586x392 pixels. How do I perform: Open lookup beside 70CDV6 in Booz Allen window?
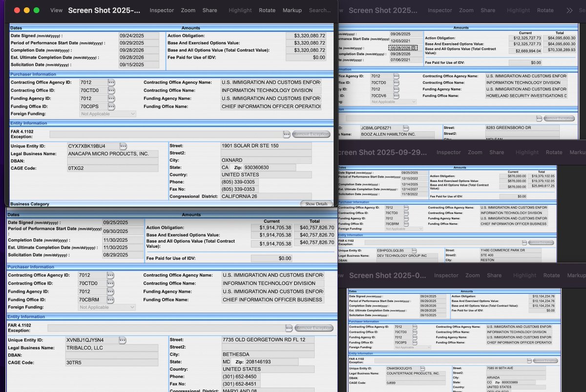(396, 96)
